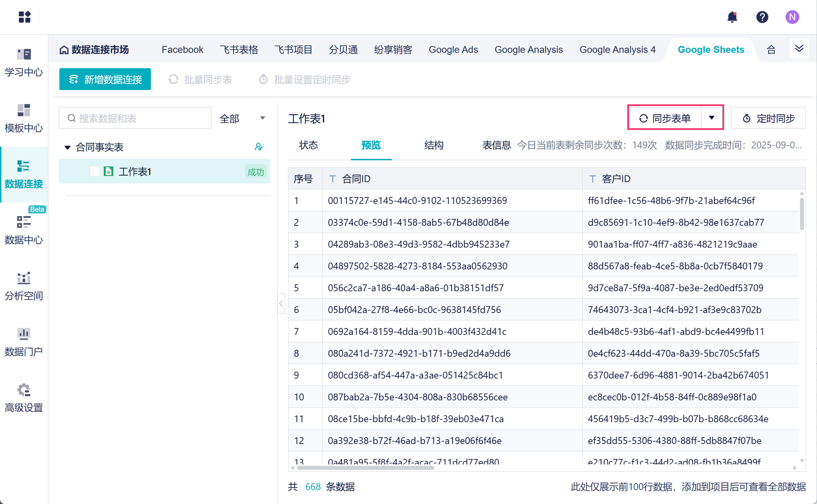Open the notification bell
This screenshot has width=817, height=504.
pyautogui.click(x=732, y=17)
